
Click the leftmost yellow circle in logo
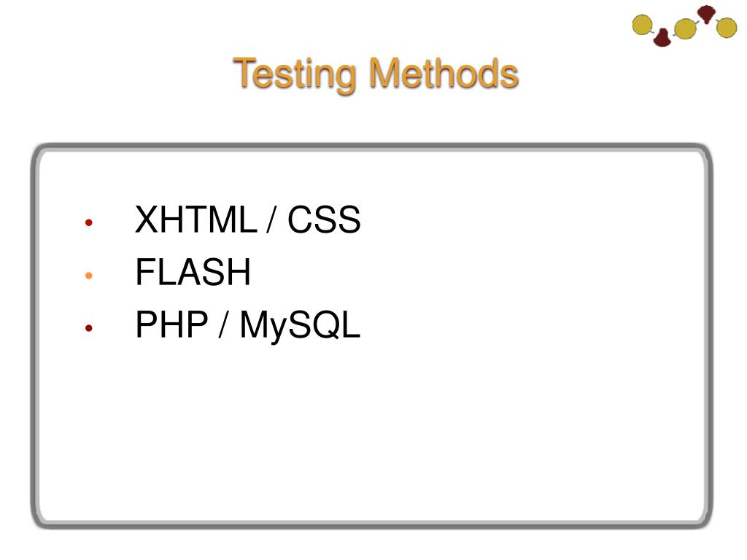point(642,25)
